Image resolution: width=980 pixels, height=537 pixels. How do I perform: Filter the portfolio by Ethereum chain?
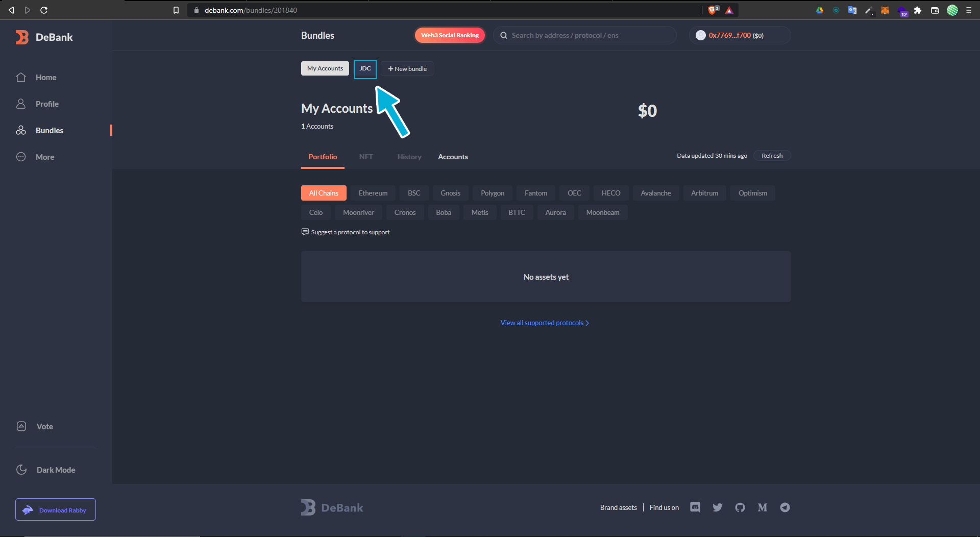(373, 193)
